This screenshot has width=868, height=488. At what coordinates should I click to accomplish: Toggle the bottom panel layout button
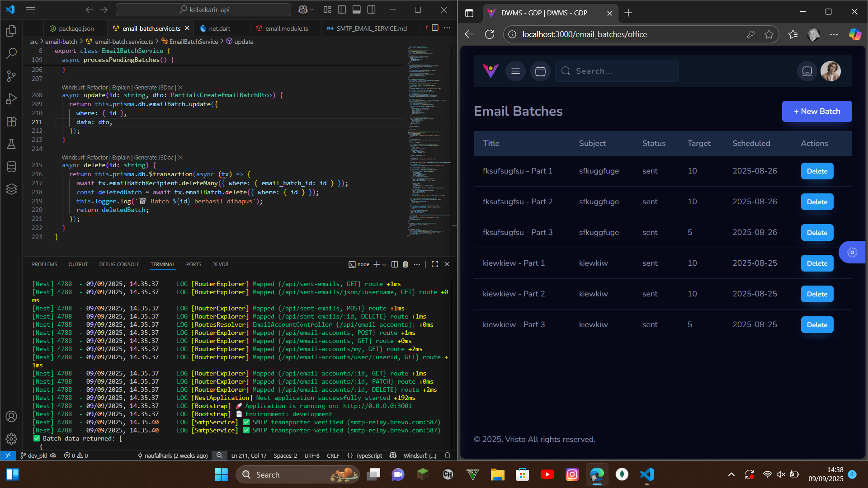click(x=357, y=9)
